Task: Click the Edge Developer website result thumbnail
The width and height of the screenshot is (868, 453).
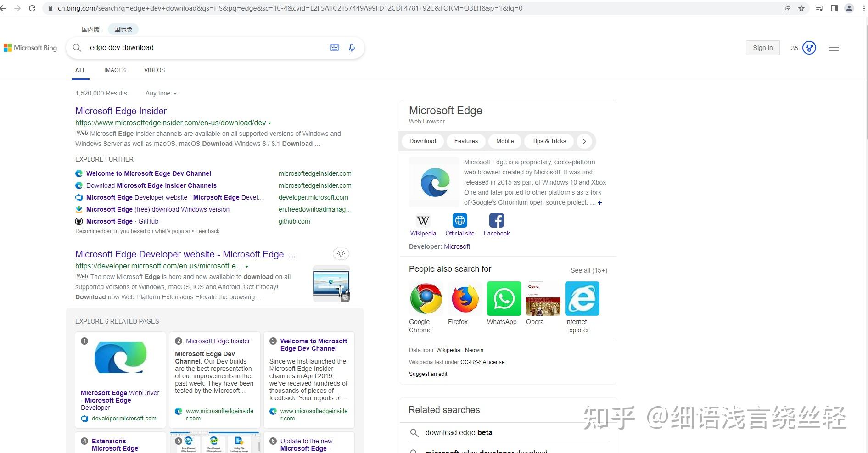Action: (331, 284)
